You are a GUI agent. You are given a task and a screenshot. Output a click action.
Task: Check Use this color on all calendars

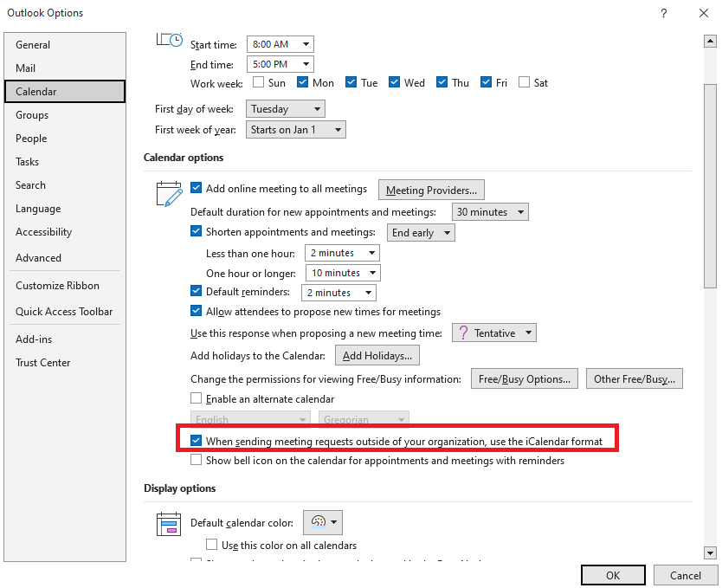coord(212,545)
